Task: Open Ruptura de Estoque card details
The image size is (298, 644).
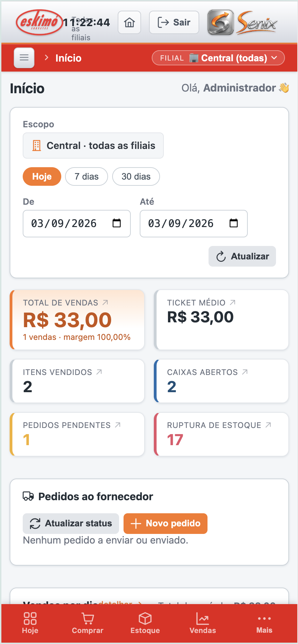Action: (x=221, y=434)
